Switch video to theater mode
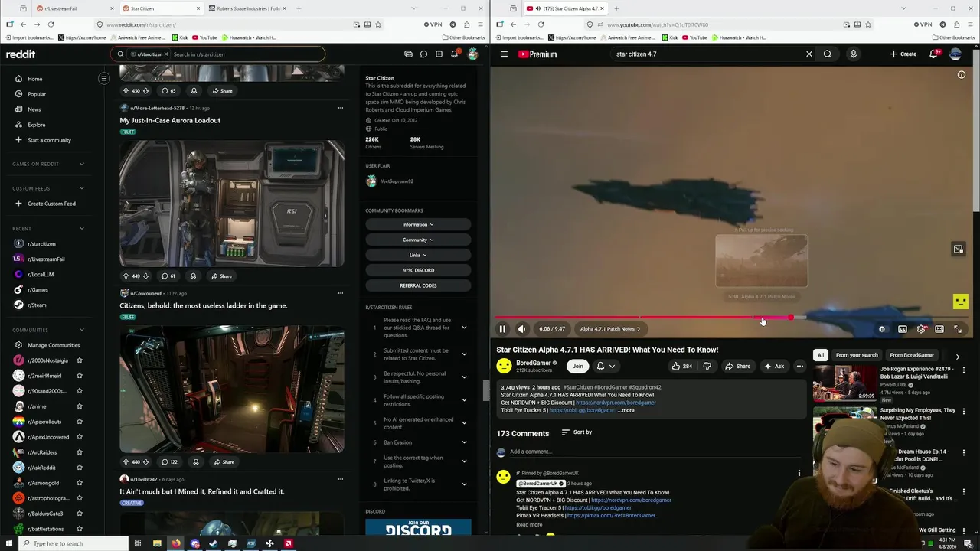This screenshot has width=980, height=551. point(939,329)
